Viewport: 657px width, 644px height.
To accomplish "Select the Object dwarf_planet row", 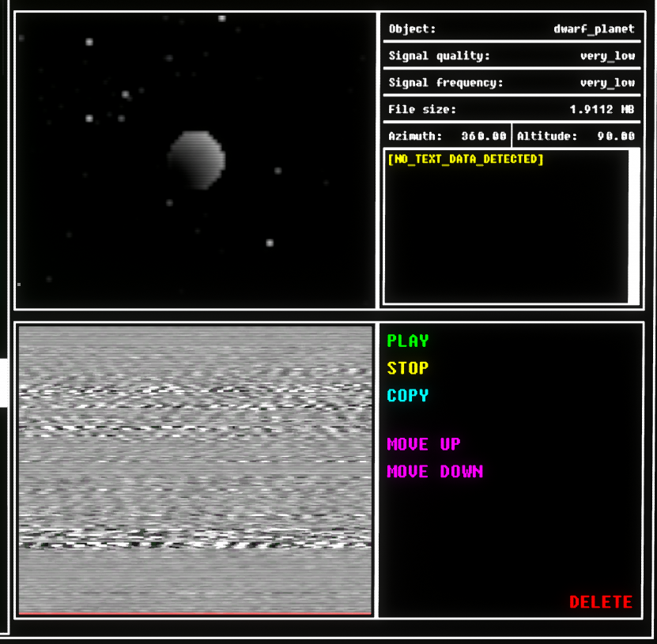I will click(x=511, y=29).
